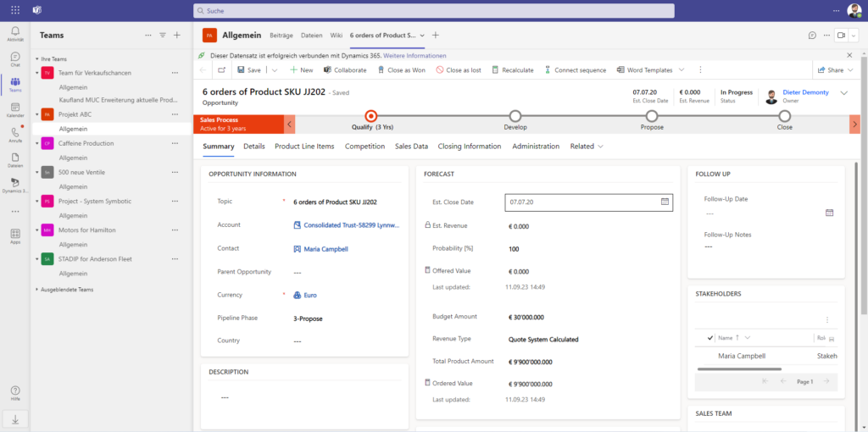Open Name column sort dropdown in Stakeholders
The width and height of the screenshot is (868, 432).
(x=748, y=337)
